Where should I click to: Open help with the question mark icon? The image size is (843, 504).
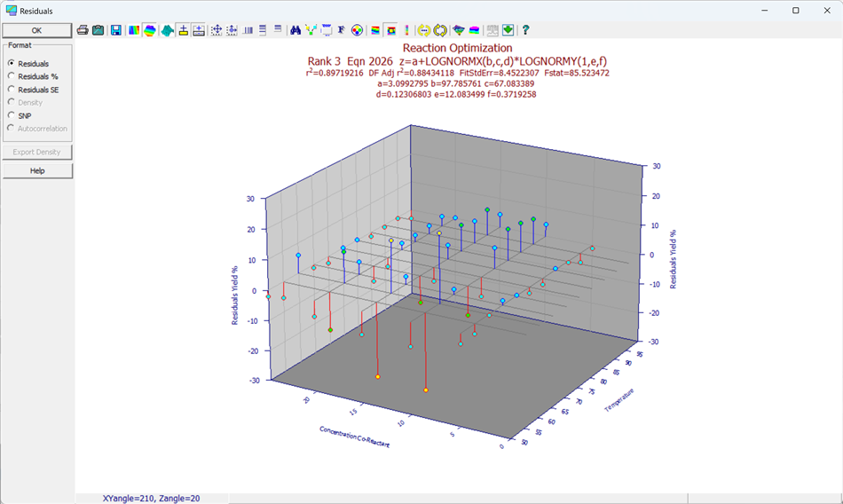pos(525,30)
